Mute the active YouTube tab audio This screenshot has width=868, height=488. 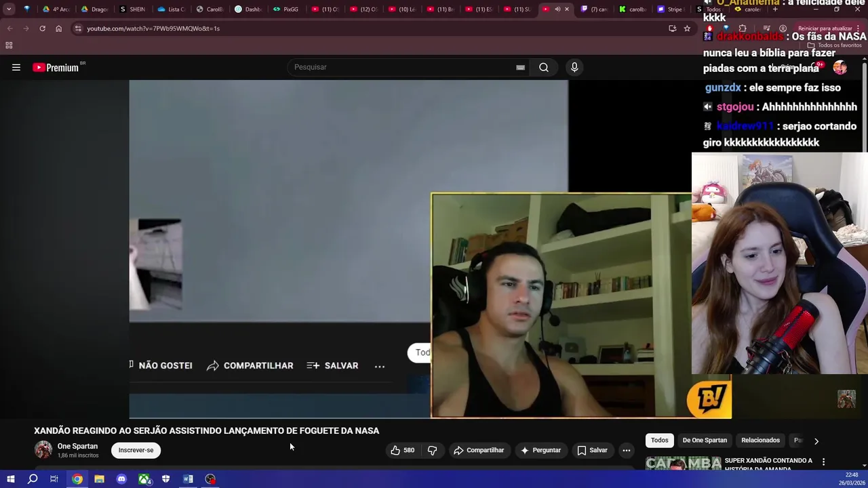[557, 9]
